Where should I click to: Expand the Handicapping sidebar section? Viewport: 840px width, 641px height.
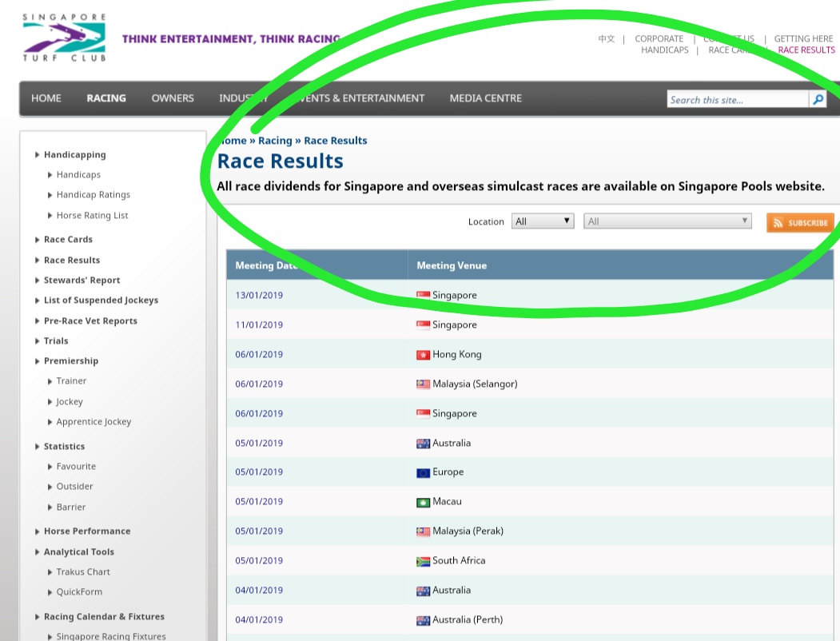point(74,155)
